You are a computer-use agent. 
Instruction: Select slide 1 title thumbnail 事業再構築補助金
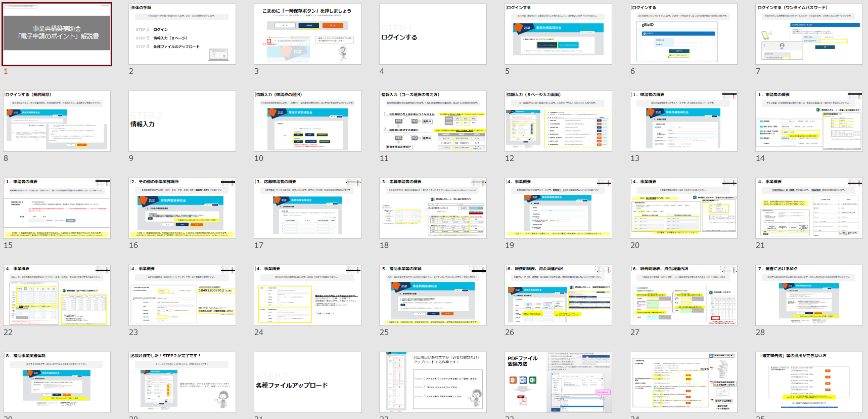tap(57, 34)
